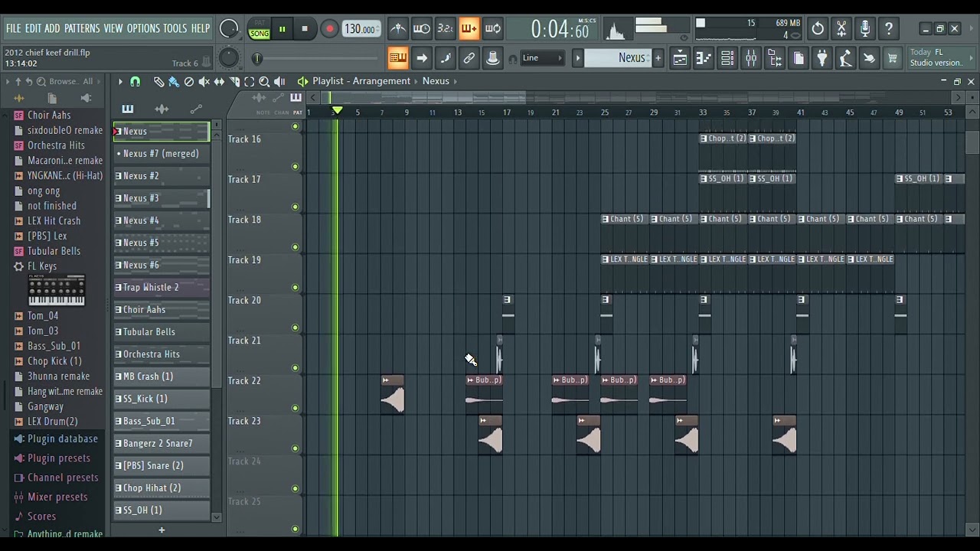Viewport: 980px width, 551px height.
Task: Open the ADD menu
Action: coord(52,29)
